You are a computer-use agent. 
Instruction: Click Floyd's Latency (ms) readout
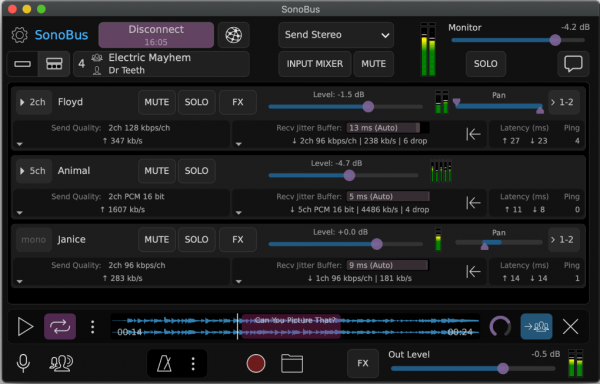pos(524,134)
